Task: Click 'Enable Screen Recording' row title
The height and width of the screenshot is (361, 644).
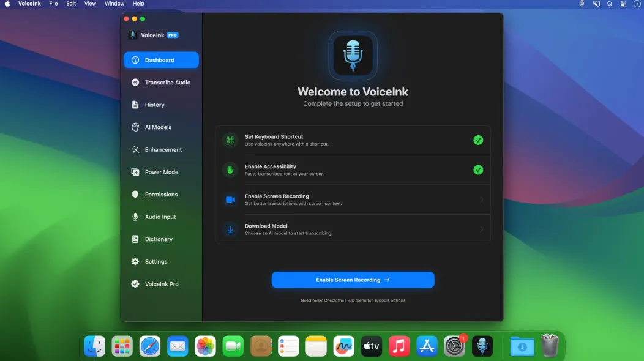Action: point(277,196)
